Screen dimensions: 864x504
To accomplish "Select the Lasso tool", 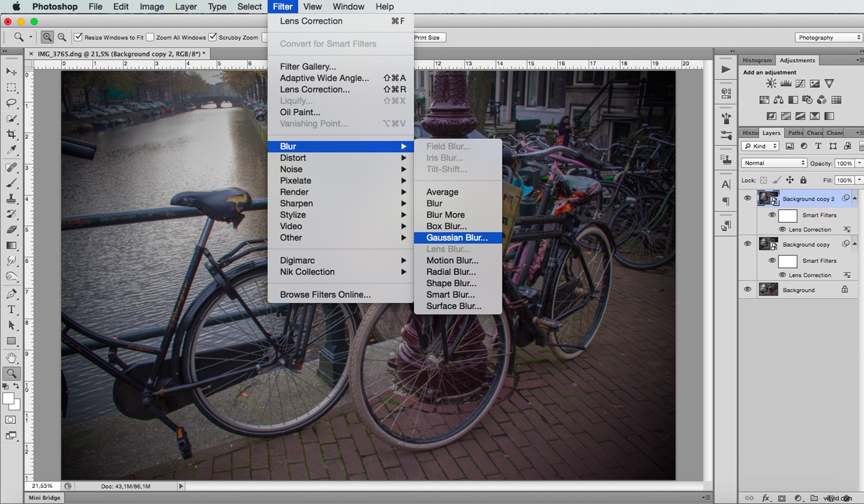I will [12, 104].
